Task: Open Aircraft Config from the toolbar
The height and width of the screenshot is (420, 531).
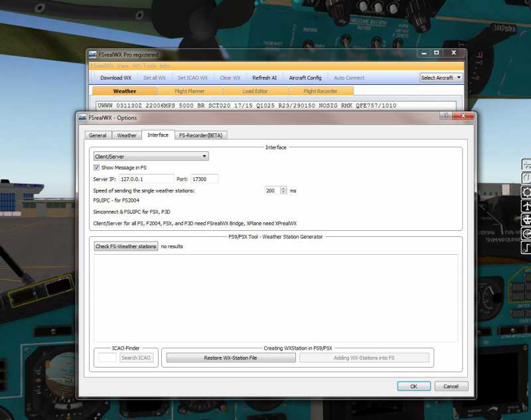Action: coord(305,78)
